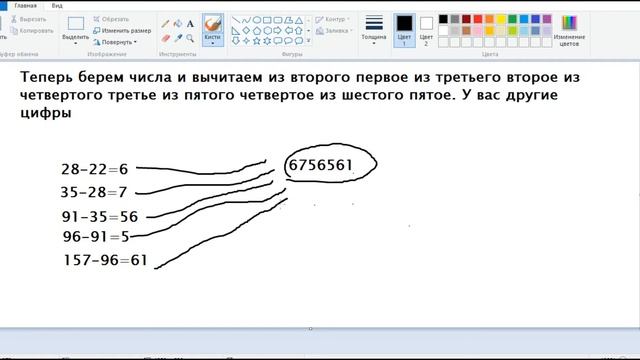This screenshot has height=360, width=640.
Task: Click the bottom canvas resize handle
Action: coord(311,329)
